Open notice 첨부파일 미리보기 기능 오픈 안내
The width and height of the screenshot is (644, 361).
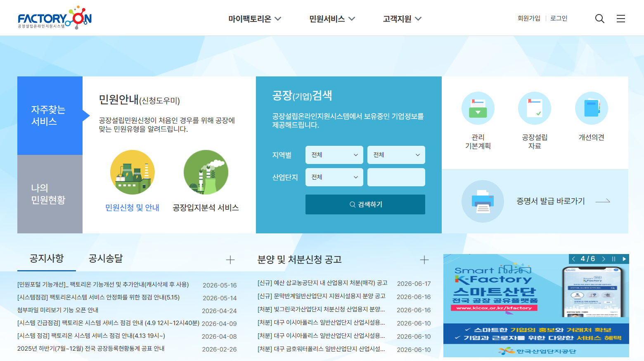click(x=58, y=310)
